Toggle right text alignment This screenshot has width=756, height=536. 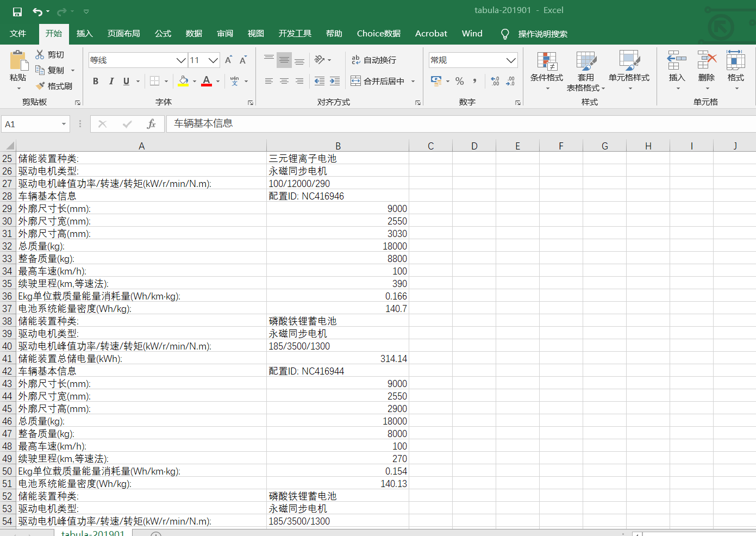pyautogui.click(x=299, y=81)
